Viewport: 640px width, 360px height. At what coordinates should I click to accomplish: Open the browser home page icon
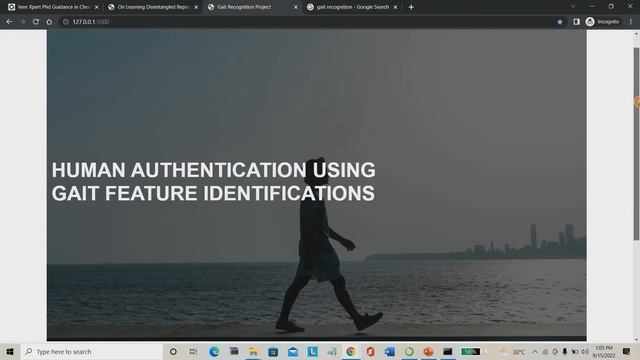[49, 22]
